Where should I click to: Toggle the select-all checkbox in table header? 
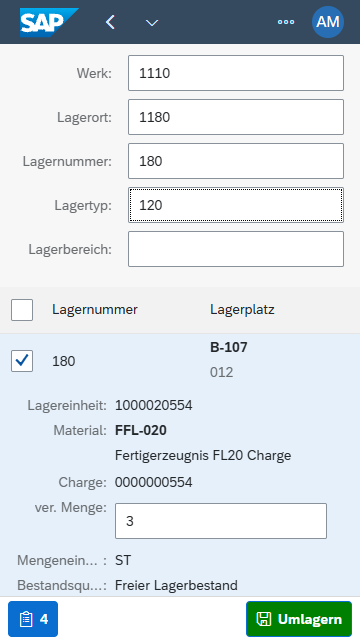pyautogui.click(x=22, y=310)
